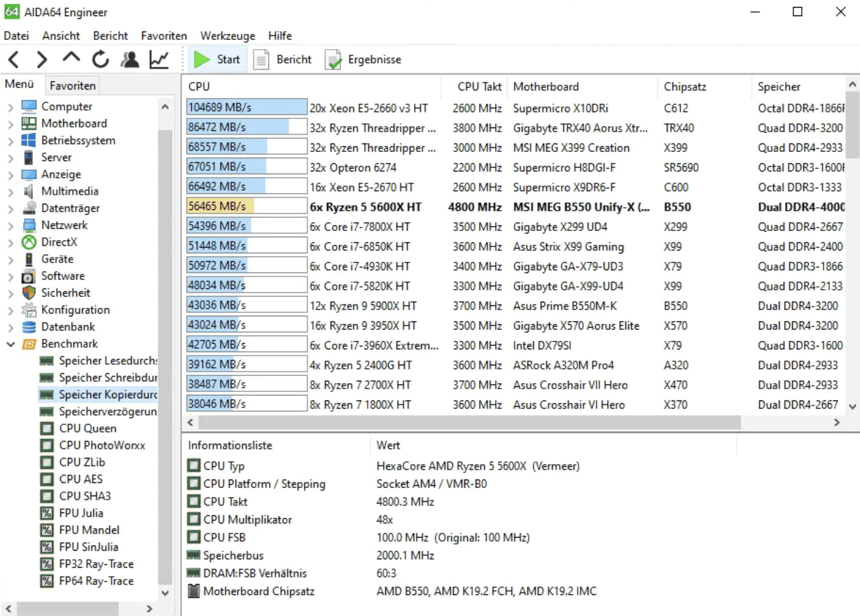Expand the Datenträger tree node

pos(11,209)
